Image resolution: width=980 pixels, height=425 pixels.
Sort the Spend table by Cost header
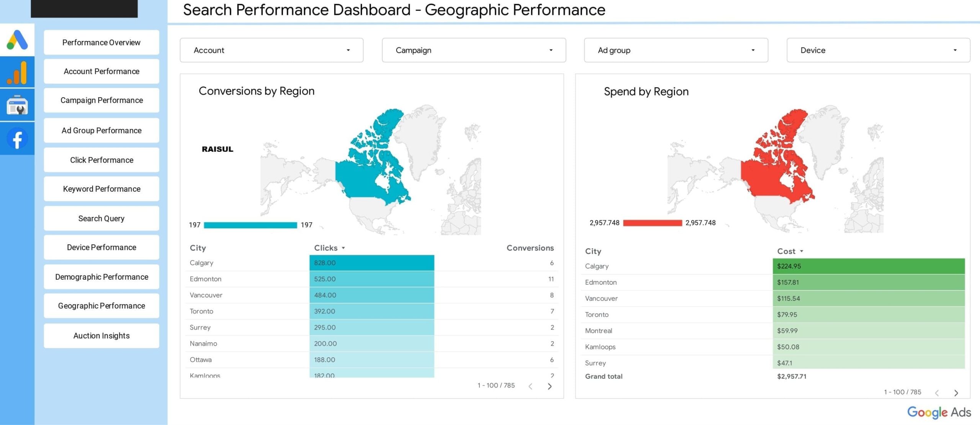786,251
